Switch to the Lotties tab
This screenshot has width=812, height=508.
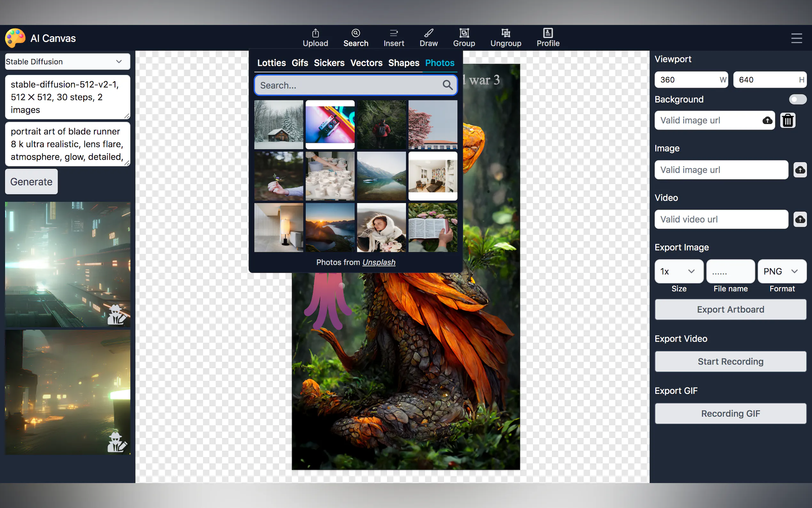[x=271, y=63]
